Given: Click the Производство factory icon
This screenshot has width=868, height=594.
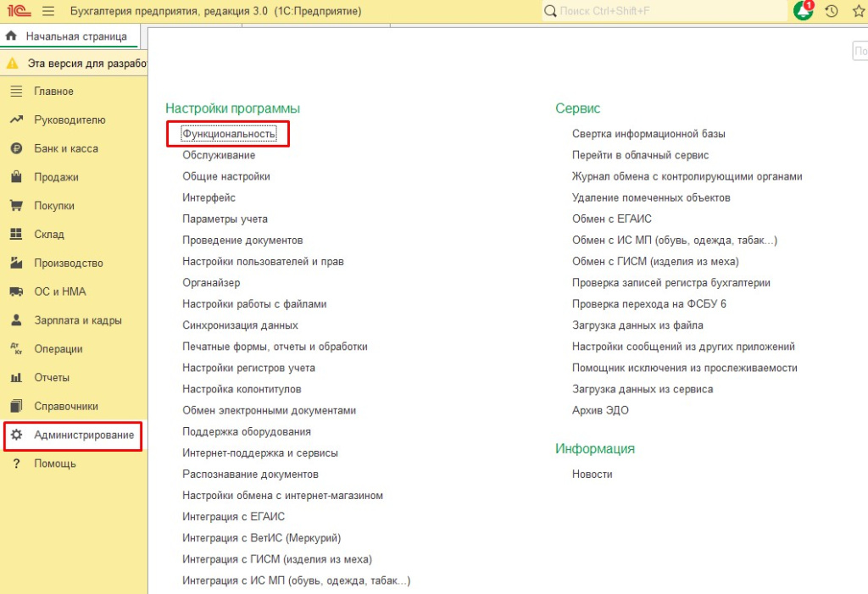Looking at the screenshot, I should pyautogui.click(x=17, y=263).
